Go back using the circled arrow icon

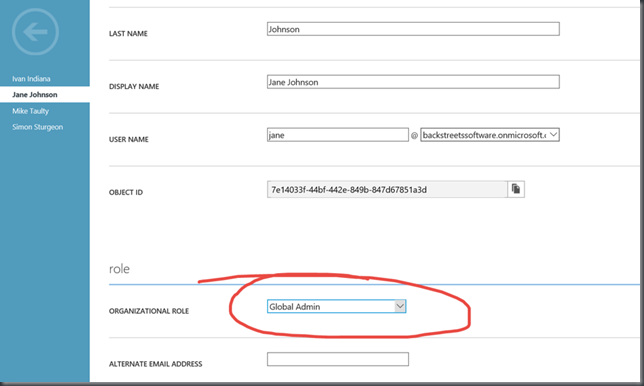pos(35,32)
